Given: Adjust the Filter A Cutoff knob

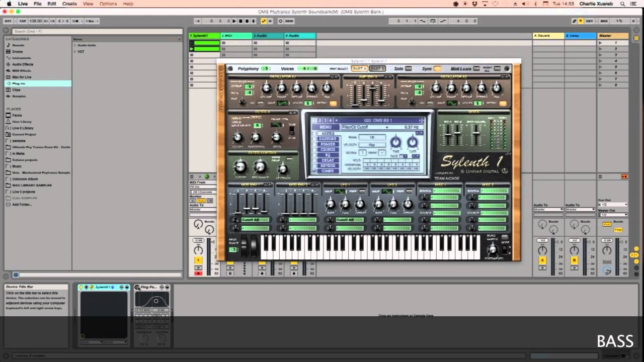Looking at the screenshot, I should coord(237,137).
